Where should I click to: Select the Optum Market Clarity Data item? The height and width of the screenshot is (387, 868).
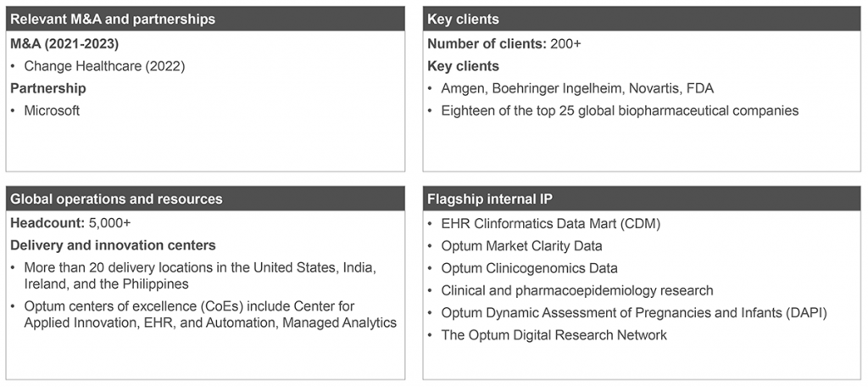[521, 245]
